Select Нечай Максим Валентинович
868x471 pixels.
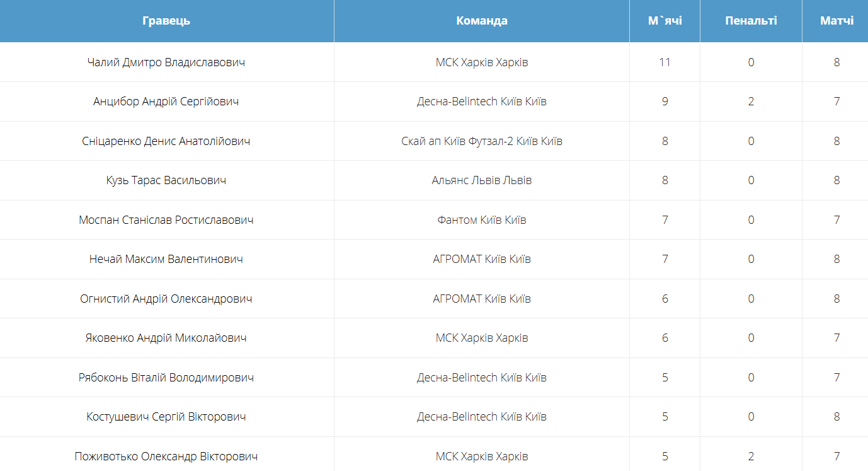[x=166, y=259]
